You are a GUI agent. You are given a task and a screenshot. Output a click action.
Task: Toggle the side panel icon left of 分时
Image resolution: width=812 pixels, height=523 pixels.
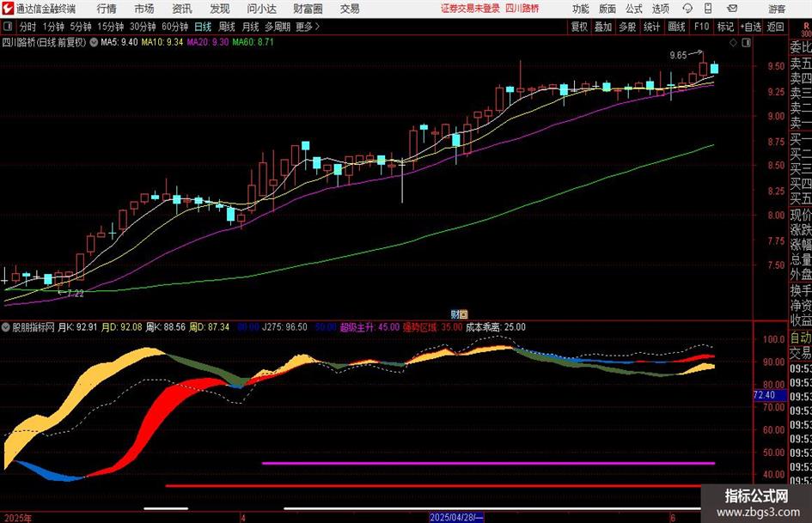(8, 27)
